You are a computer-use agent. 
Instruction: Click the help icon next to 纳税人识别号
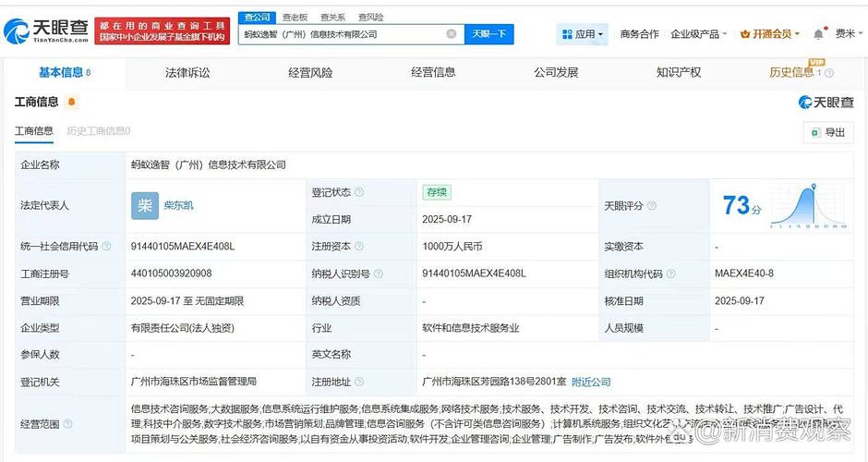click(378, 274)
